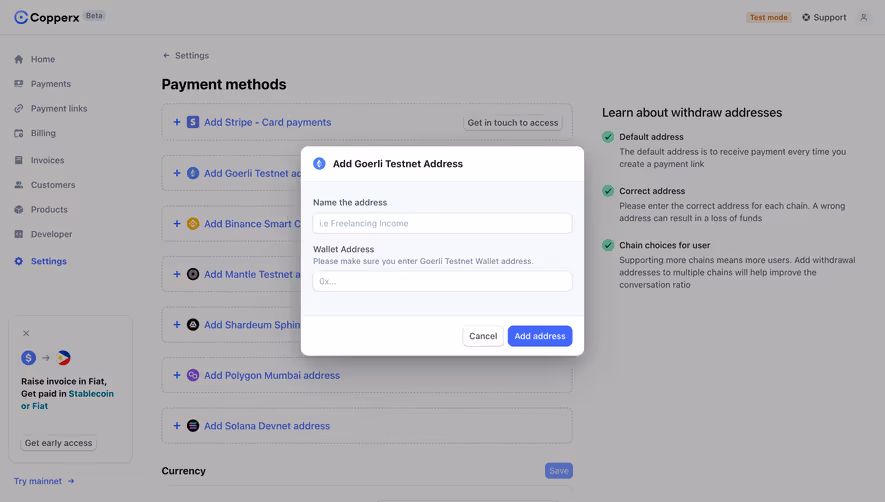Screen dimensions: 885x502
Task: Open the user profile icon
Action: (x=864, y=18)
